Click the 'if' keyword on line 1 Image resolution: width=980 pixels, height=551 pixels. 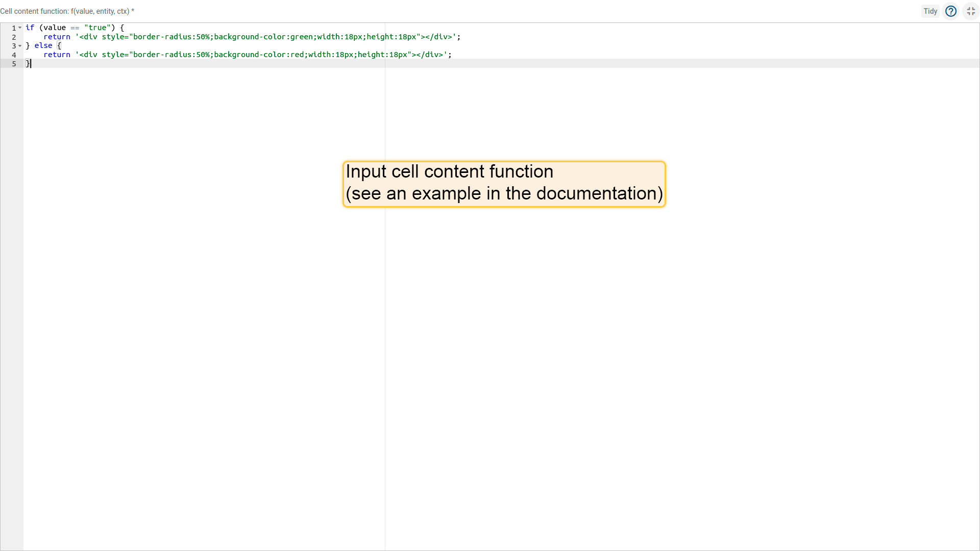point(30,28)
